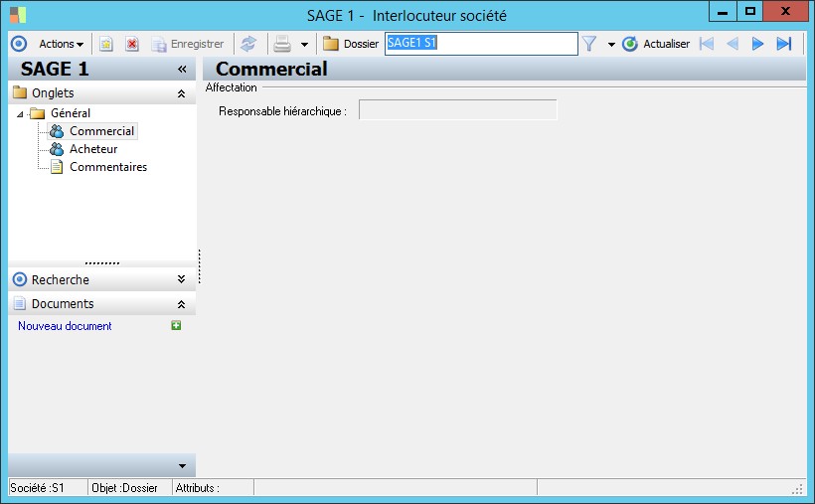Click the Enregistrer save button
The height and width of the screenshot is (504, 815).
tap(188, 44)
